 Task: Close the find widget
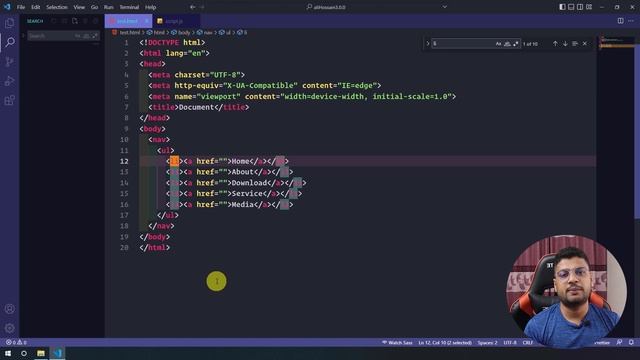(585, 44)
